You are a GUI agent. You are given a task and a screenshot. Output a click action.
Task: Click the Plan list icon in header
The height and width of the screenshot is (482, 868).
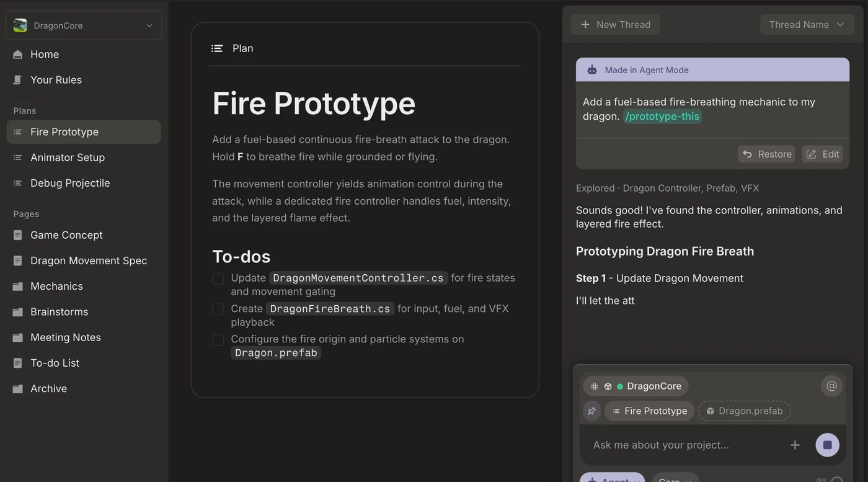(217, 48)
